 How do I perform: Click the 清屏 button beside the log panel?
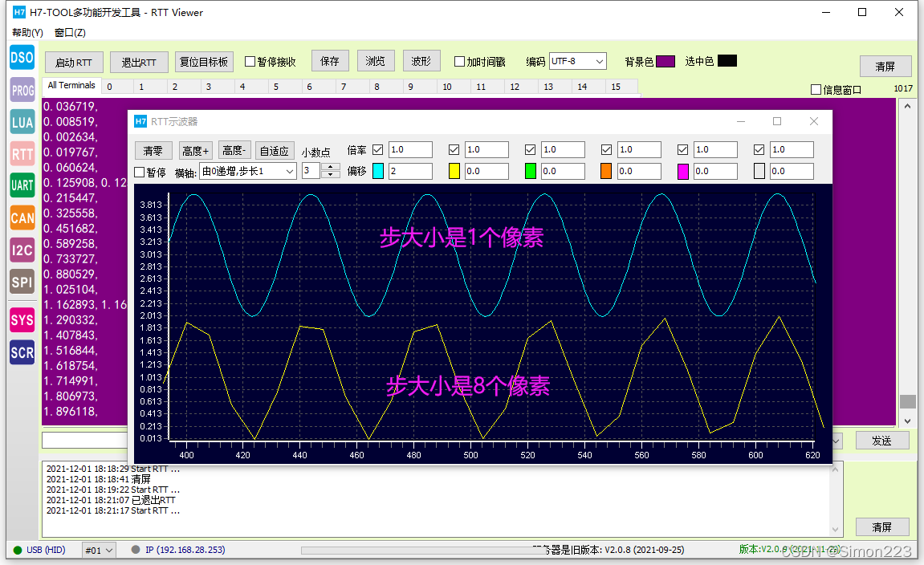click(x=882, y=526)
